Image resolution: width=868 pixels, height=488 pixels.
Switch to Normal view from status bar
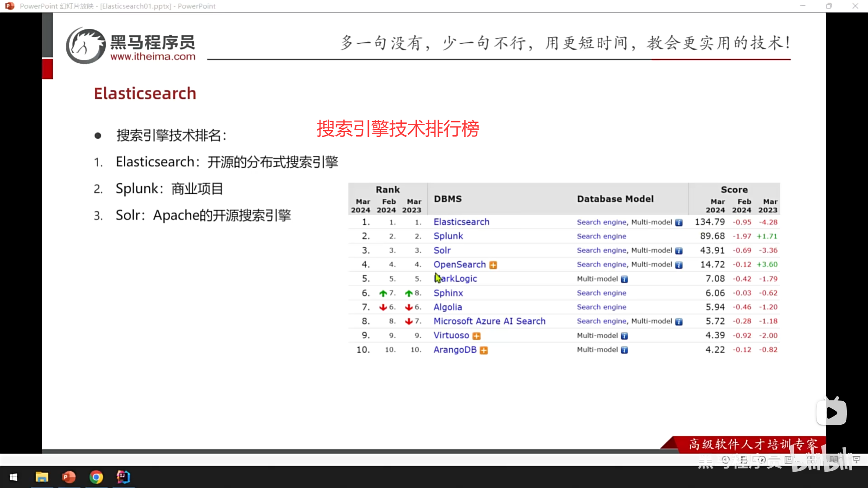click(x=788, y=460)
